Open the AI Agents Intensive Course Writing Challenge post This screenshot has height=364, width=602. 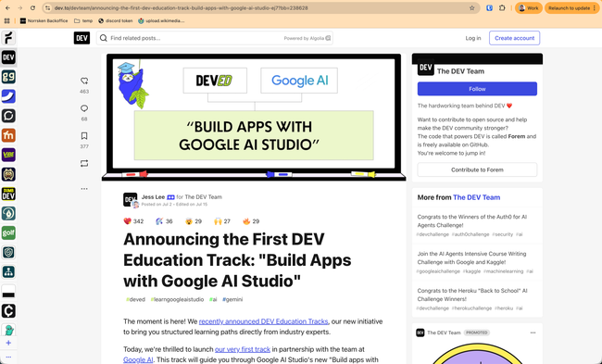pos(471,258)
